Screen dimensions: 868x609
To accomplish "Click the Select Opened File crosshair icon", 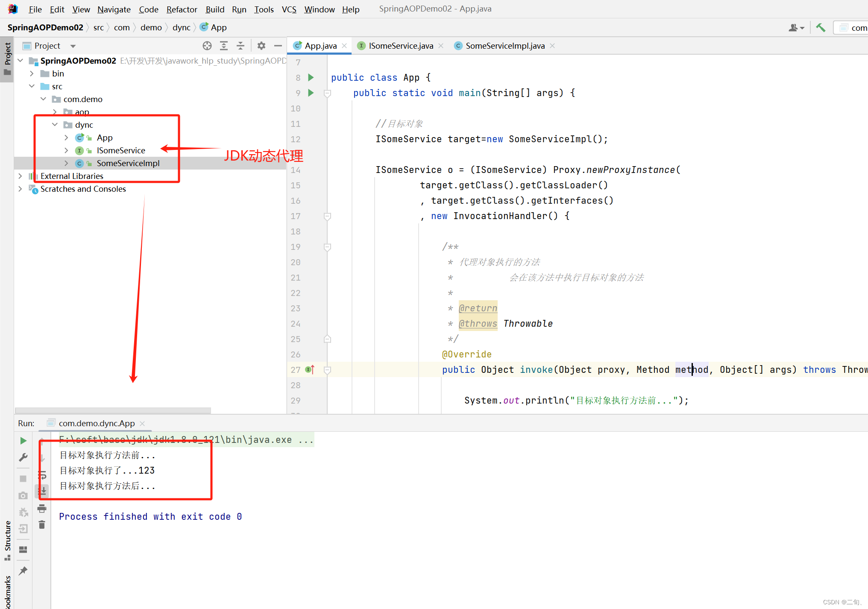I will click(x=207, y=46).
